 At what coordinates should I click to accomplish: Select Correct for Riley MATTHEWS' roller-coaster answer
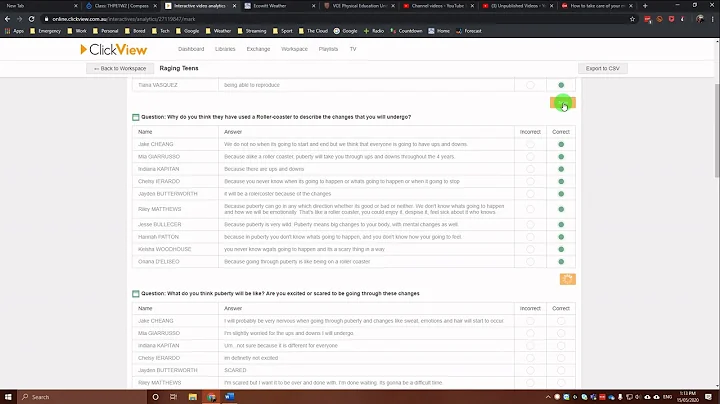[x=561, y=209]
